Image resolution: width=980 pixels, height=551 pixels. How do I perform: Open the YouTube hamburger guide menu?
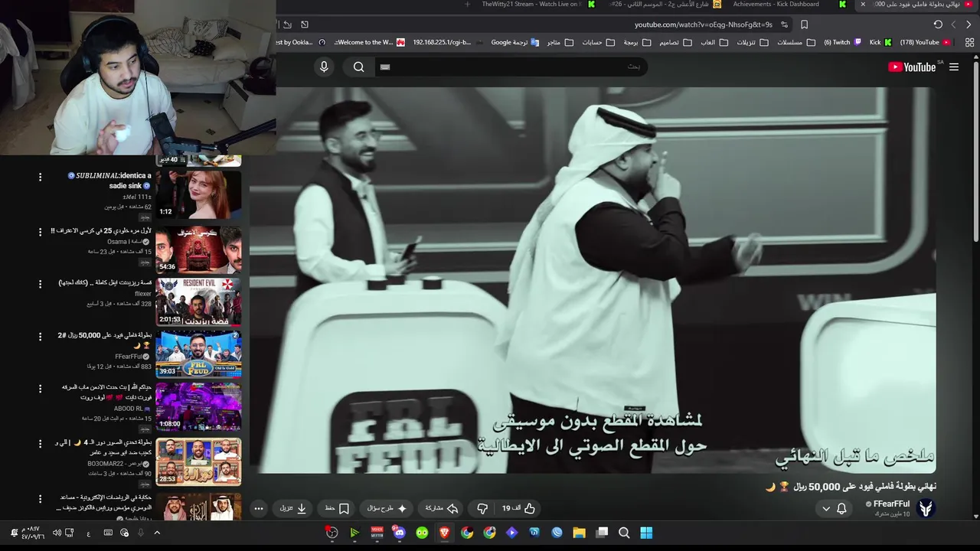tap(954, 67)
